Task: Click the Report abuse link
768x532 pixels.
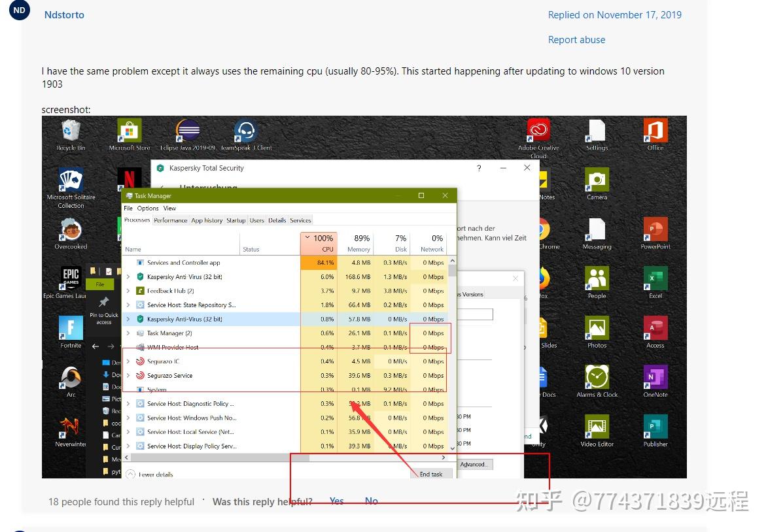Action: click(576, 39)
